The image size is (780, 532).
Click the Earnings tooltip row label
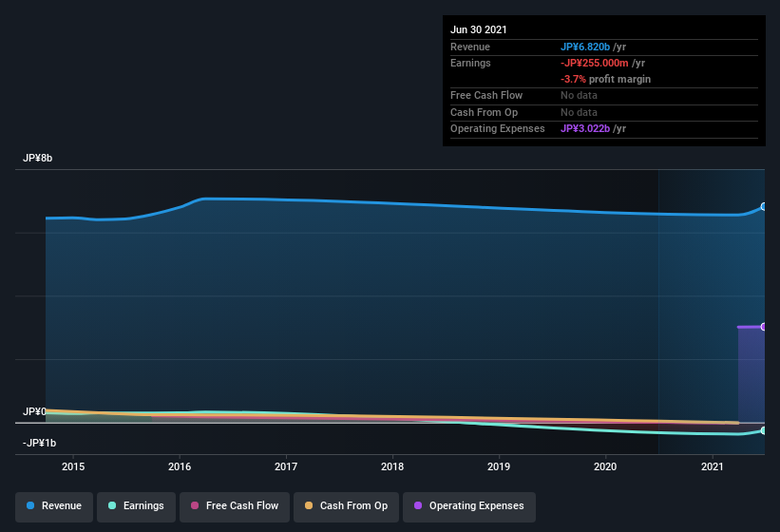pos(470,63)
